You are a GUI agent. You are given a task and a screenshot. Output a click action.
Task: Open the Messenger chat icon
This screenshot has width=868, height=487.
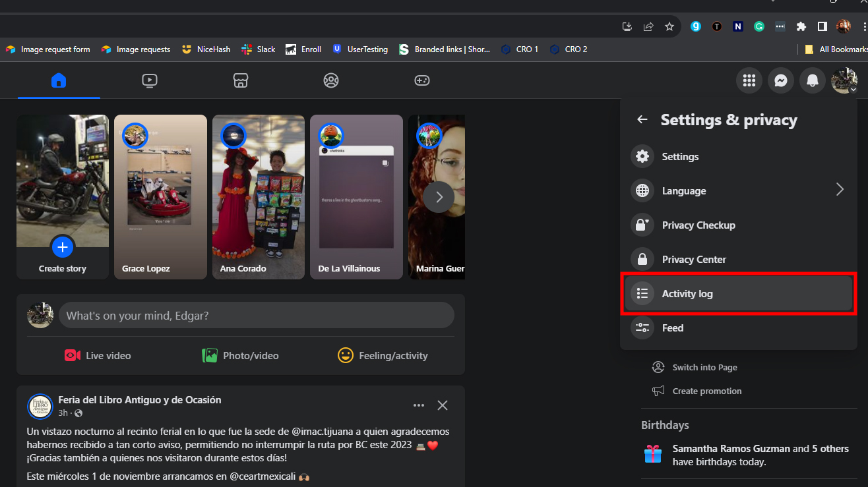pos(780,80)
